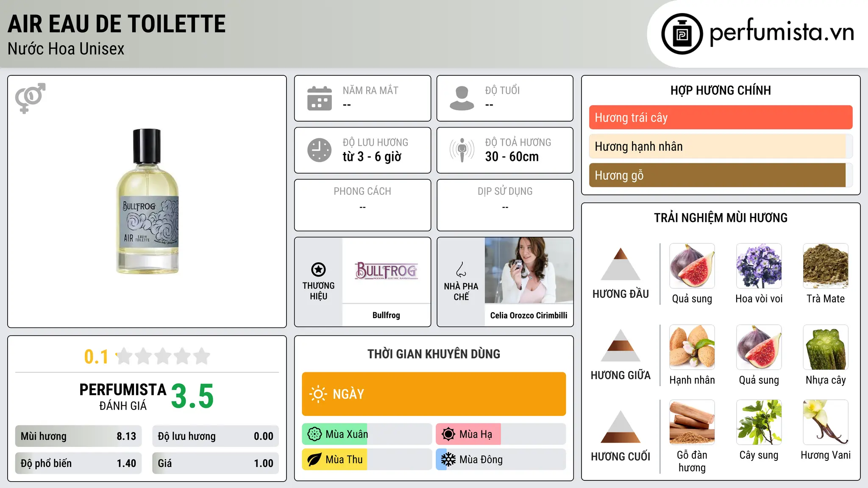This screenshot has width=868, height=488.
Task: Click the perfumista.vn site name
Action: click(x=782, y=33)
